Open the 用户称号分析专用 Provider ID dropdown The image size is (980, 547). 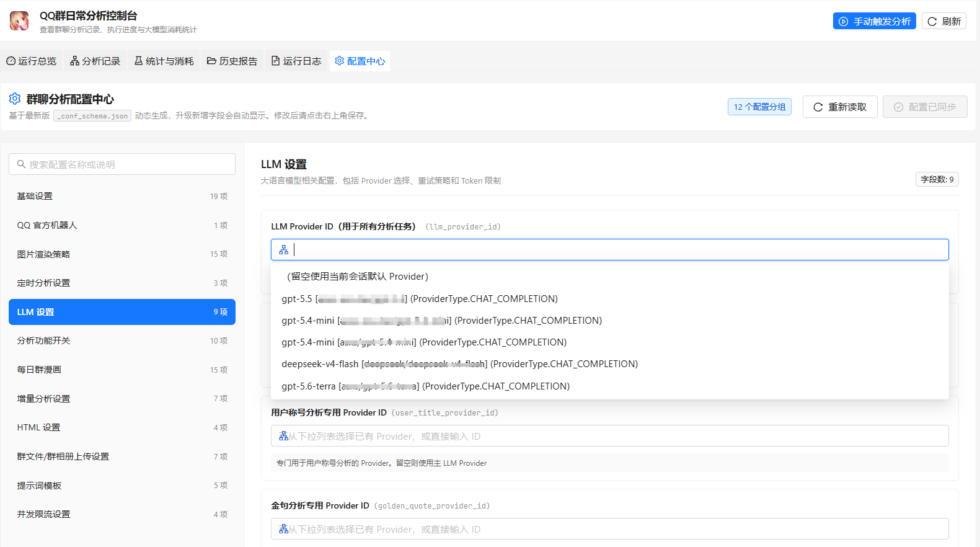tap(610, 436)
